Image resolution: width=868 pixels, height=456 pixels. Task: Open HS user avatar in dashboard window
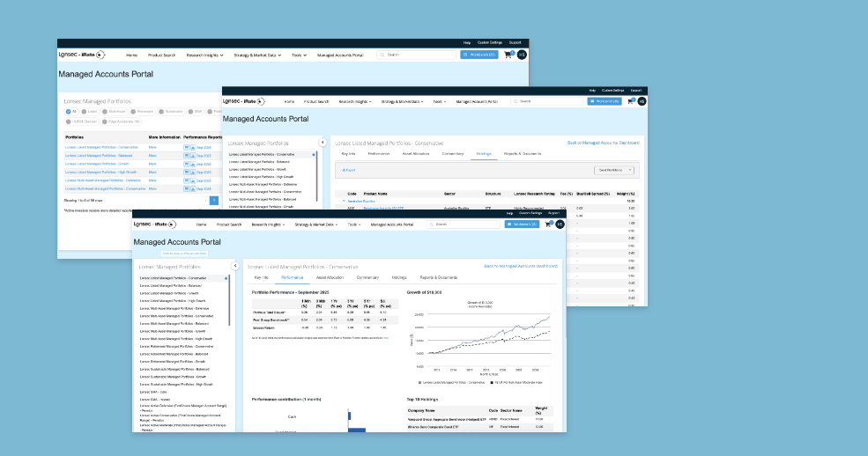pyautogui.click(x=522, y=55)
